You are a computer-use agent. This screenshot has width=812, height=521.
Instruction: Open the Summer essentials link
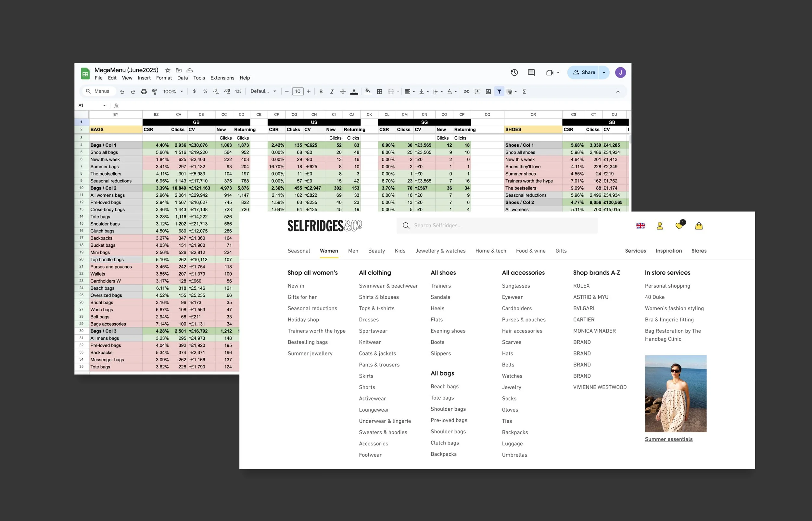click(x=668, y=439)
